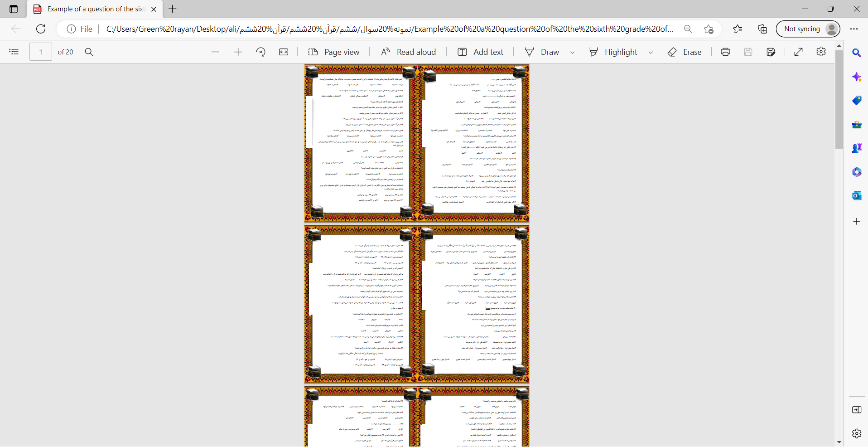Open Games icon in sidebar
The height and width of the screenshot is (447, 868).
click(x=856, y=148)
